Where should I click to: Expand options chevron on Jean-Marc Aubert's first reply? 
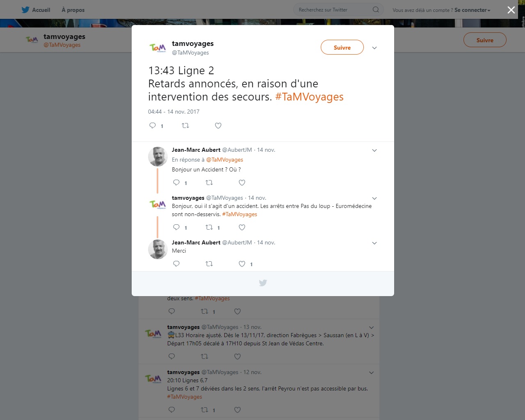pos(374,150)
